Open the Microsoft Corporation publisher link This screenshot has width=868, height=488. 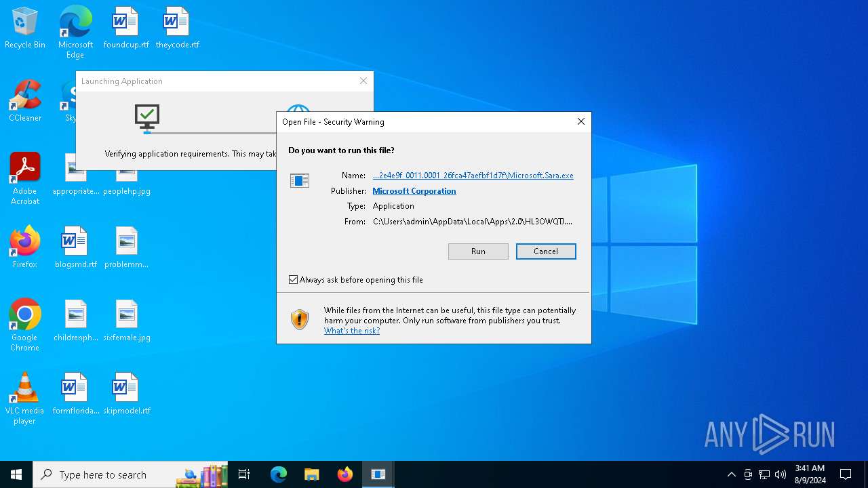tap(414, 191)
